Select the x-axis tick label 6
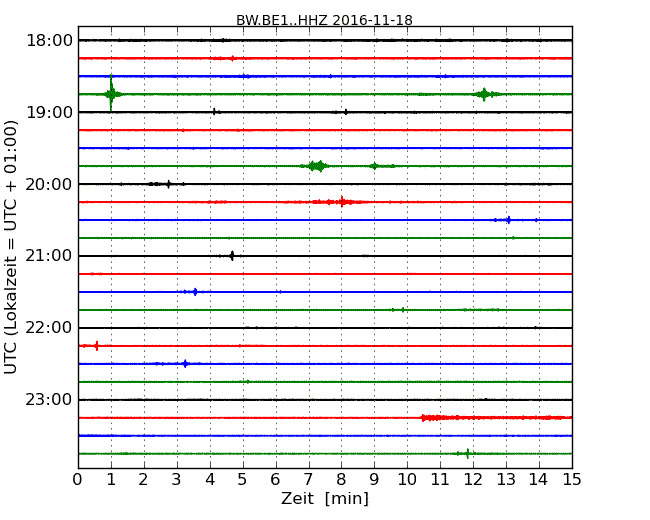The width and height of the screenshot is (650, 520). point(276,480)
